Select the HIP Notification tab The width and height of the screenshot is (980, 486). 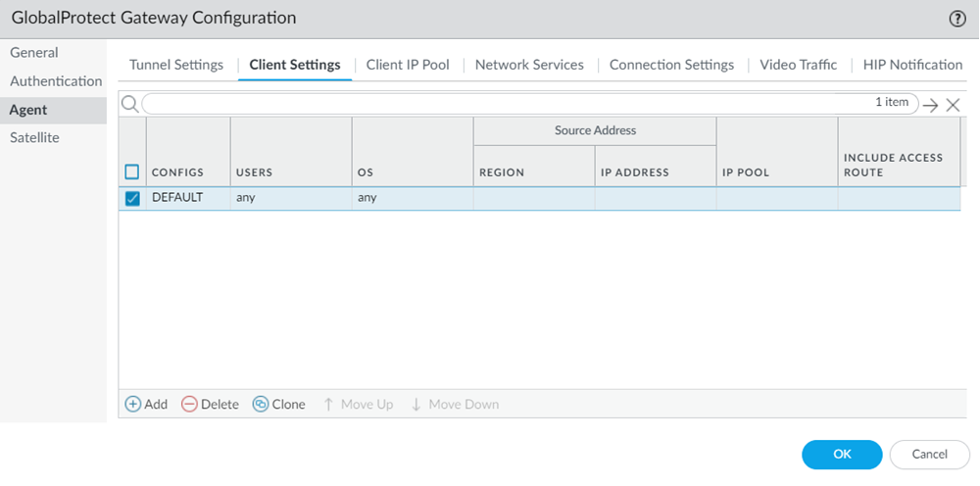(912, 65)
